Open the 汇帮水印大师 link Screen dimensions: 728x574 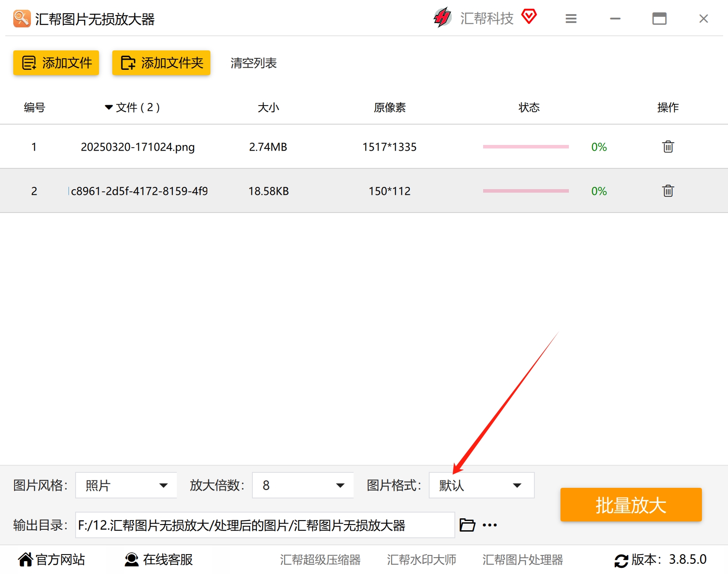(422, 560)
